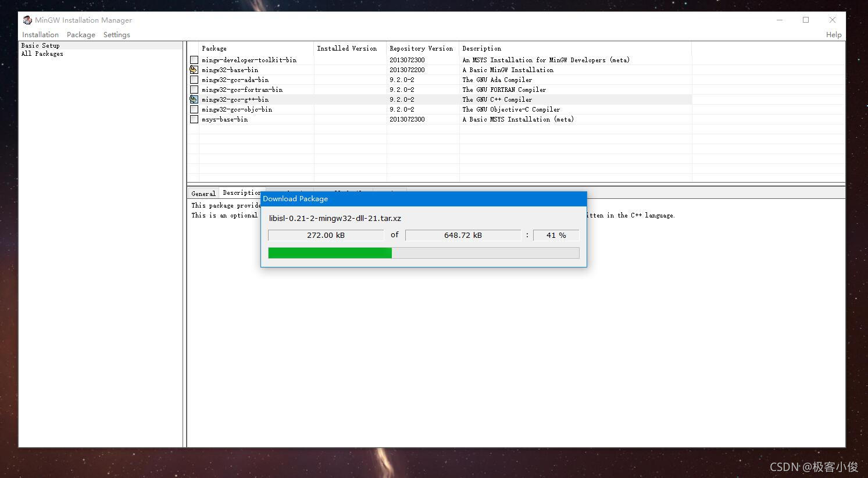Click repository version 2013072300 of msys-base-bin
This screenshot has width=868, height=478.
(407, 119)
